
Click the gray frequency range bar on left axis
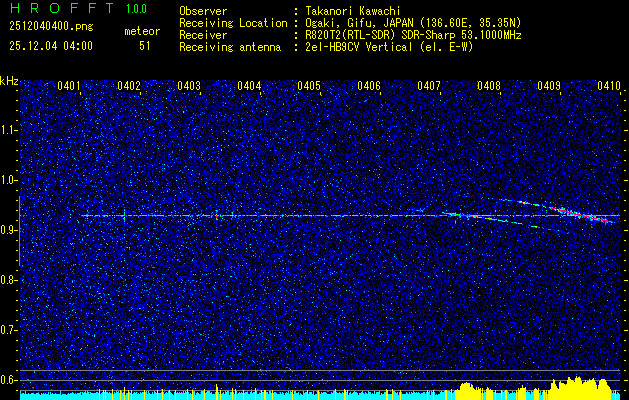tap(20, 231)
